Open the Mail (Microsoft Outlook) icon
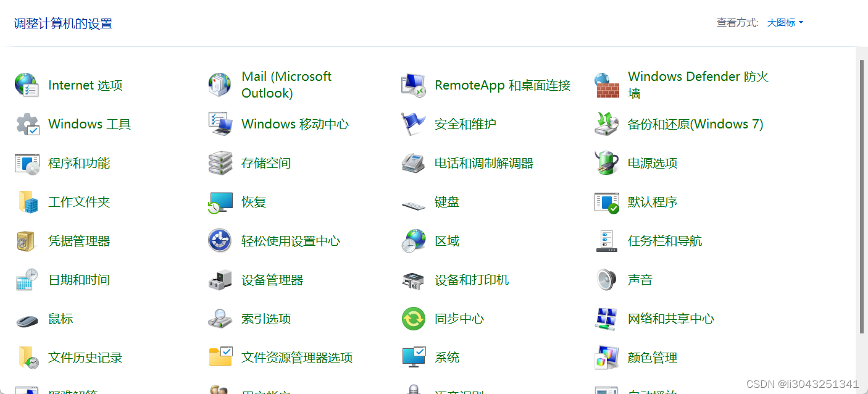This screenshot has width=868, height=394. (220, 85)
